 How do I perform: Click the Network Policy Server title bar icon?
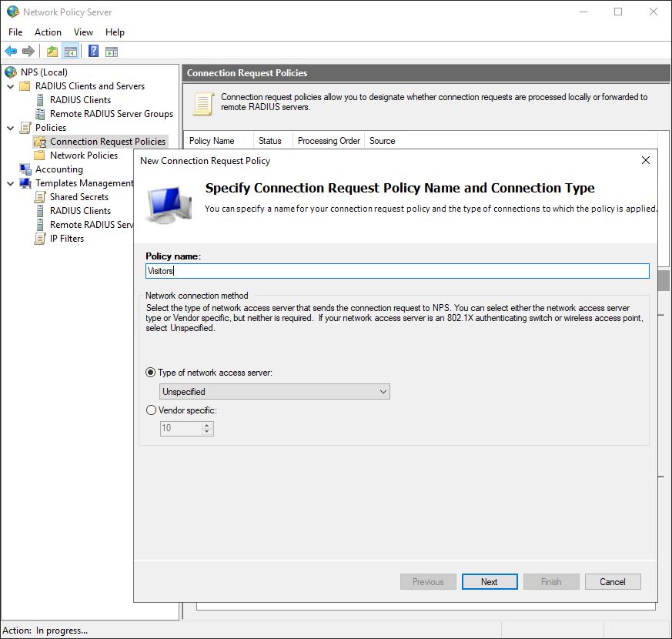pyautogui.click(x=13, y=12)
